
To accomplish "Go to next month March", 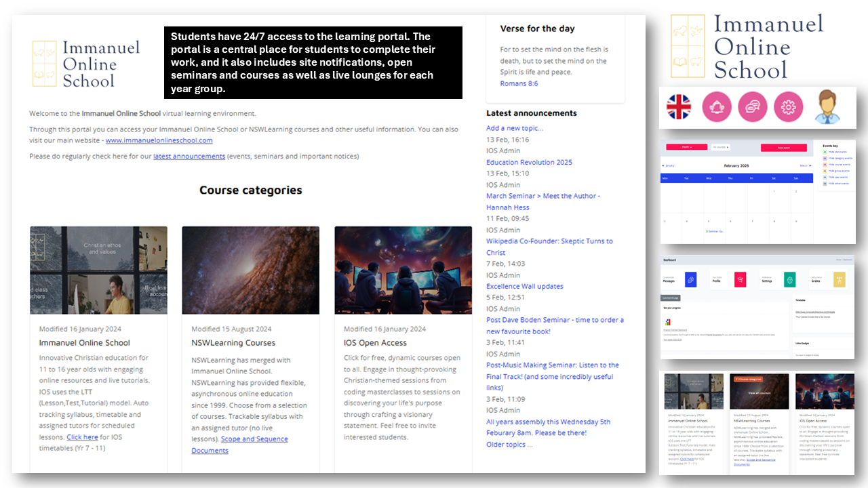I will 806,165.
